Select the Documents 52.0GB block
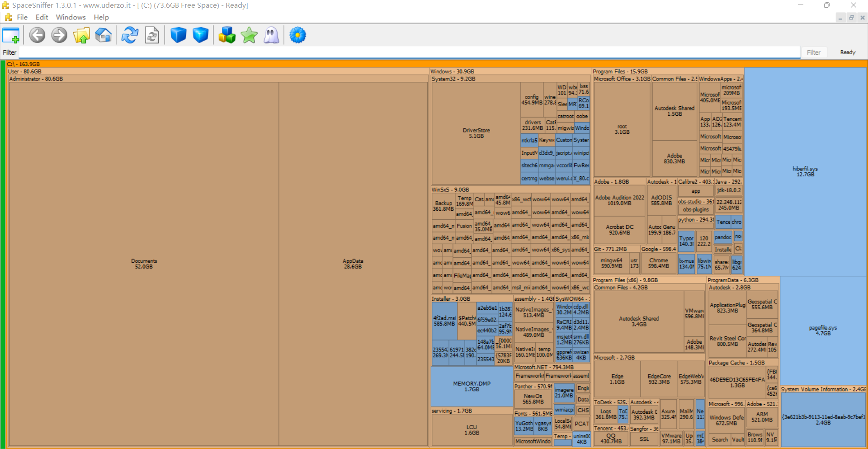The image size is (868, 449). tap(144, 264)
